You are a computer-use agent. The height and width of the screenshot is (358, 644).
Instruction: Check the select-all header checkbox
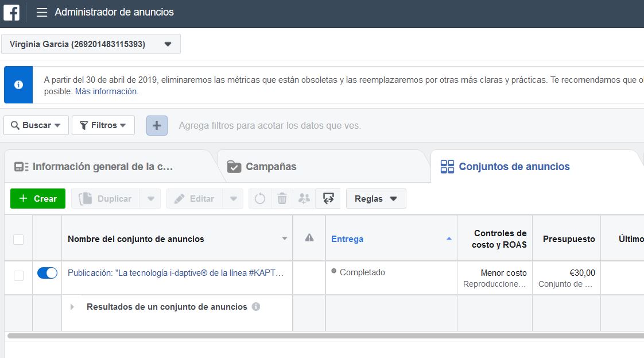pyautogui.click(x=18, y=239)
